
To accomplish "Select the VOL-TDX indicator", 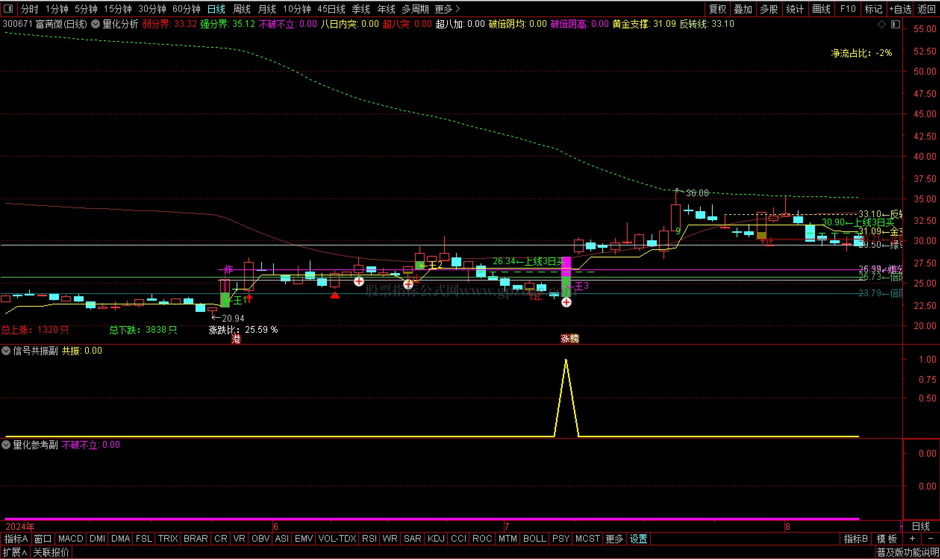I will (337, 539).
